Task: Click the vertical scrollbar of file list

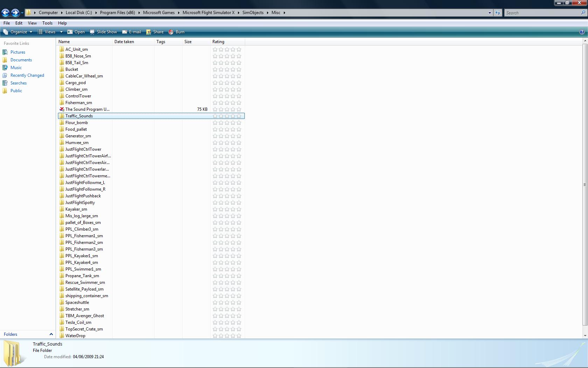Action: point(585,185)
